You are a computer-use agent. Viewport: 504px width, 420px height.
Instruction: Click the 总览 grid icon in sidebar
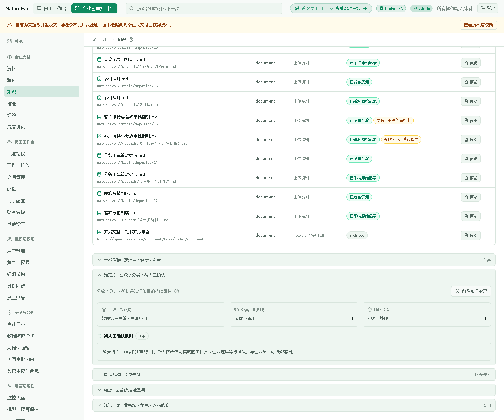coord(9,41)
